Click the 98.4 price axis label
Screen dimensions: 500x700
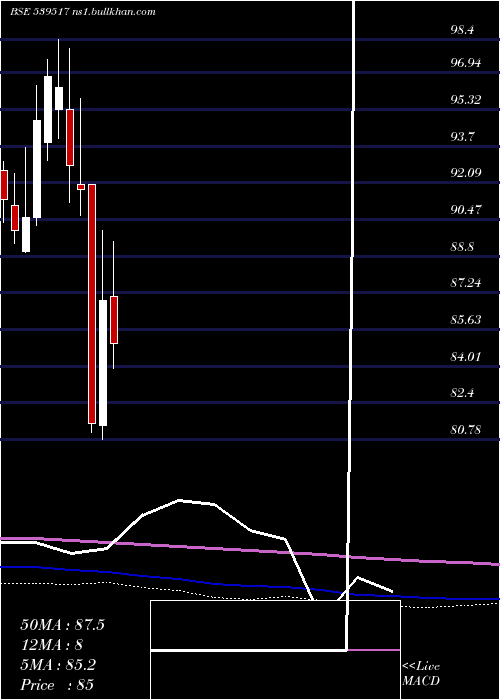click(x=462, y=30)
